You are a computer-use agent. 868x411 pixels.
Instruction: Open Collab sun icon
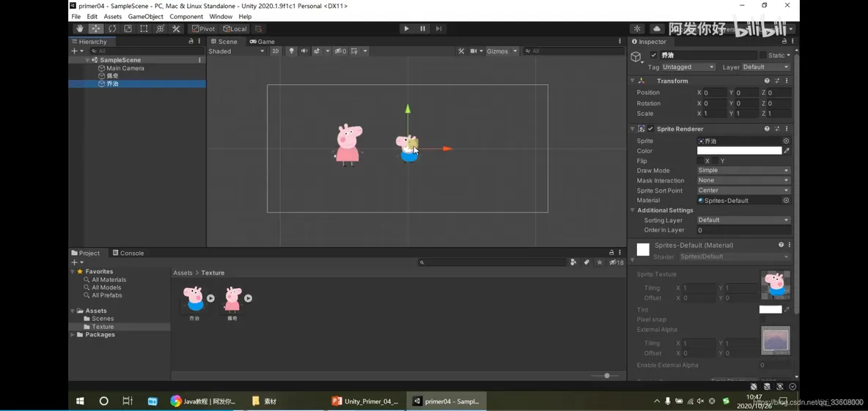[x=637, y=29]
